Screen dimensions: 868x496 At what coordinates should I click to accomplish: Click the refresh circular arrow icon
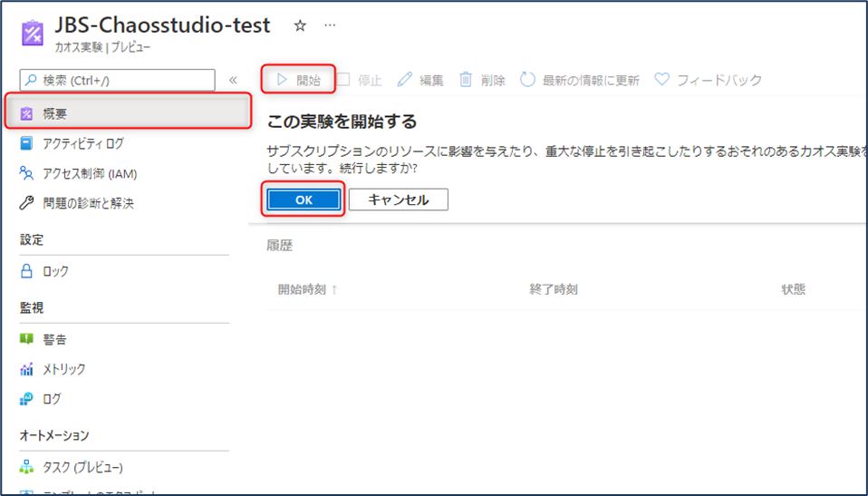click(527, 80)
